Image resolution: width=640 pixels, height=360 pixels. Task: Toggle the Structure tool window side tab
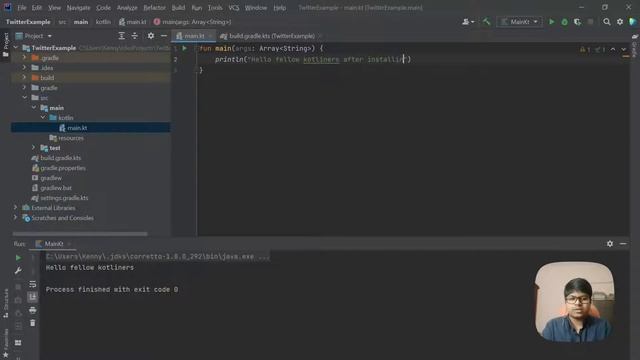(x=6, y=304)
